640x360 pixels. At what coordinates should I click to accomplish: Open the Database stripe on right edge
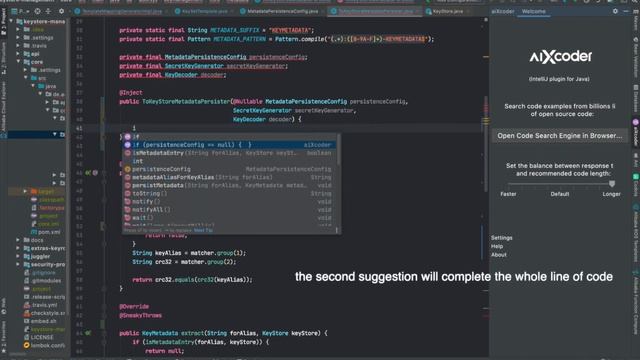click(636, 98)
